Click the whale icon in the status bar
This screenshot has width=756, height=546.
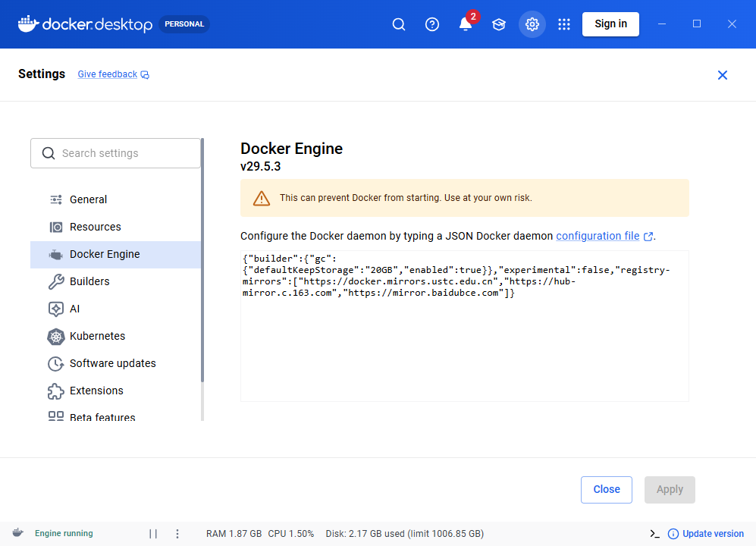[18, 533]
